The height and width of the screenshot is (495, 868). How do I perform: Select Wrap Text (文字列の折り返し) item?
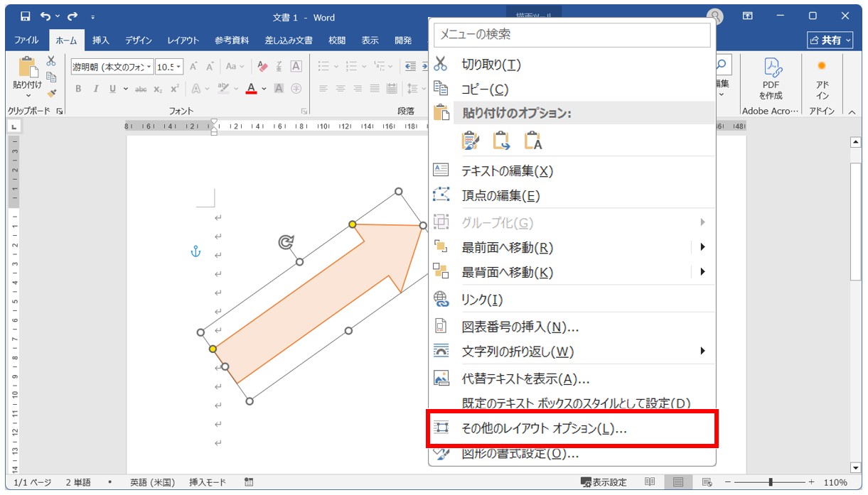pos(572,351)
